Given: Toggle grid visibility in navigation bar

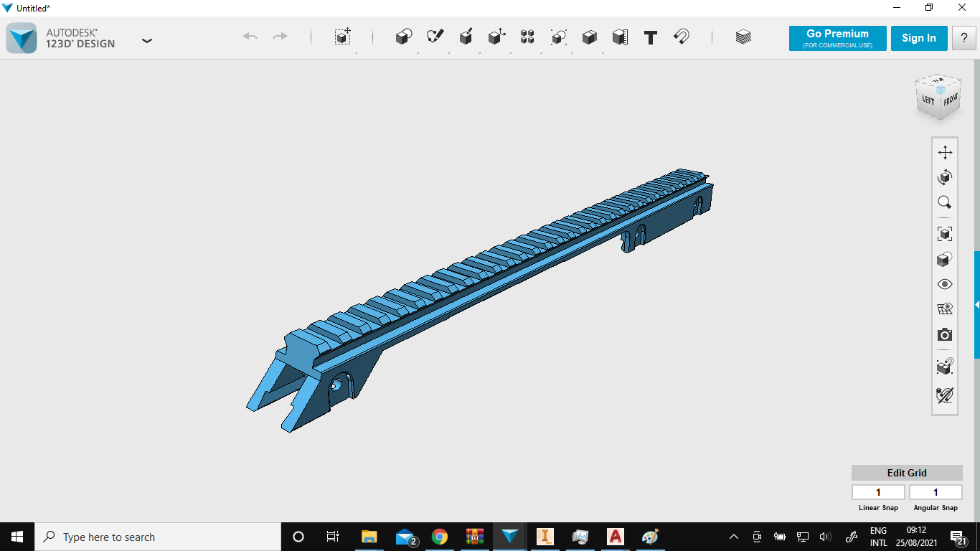Looking at the screenshot, I should point(945,309).
